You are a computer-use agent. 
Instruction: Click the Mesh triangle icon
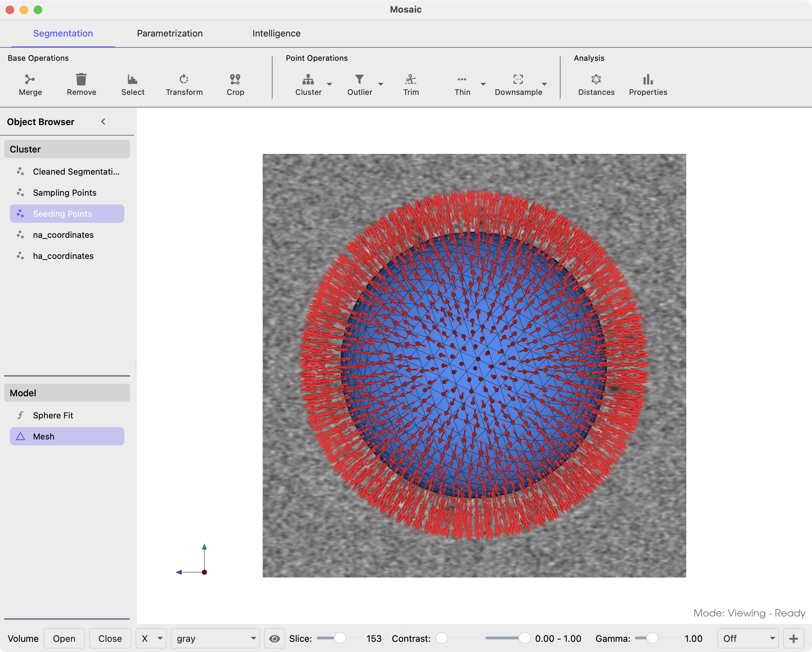20,436
